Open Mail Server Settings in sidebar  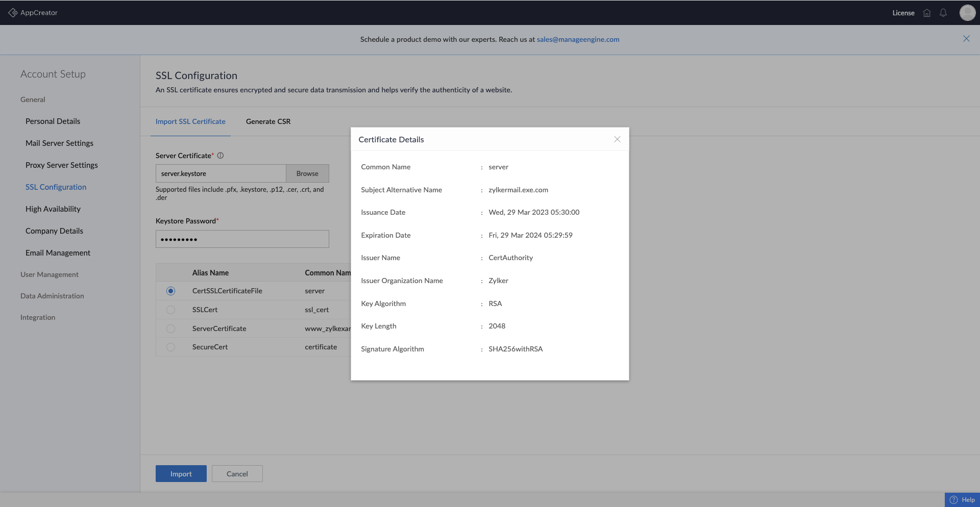(x=59, y=143)
